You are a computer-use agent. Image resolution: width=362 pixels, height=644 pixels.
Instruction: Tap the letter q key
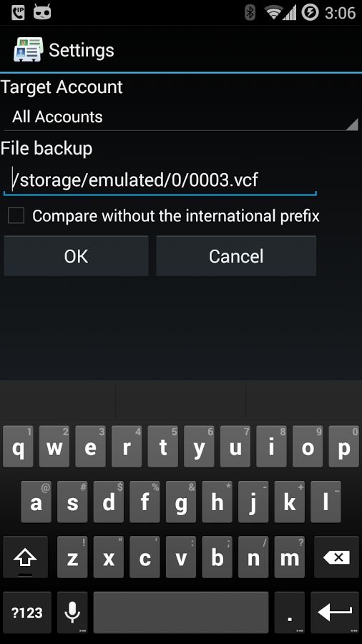tap(18, 447)
